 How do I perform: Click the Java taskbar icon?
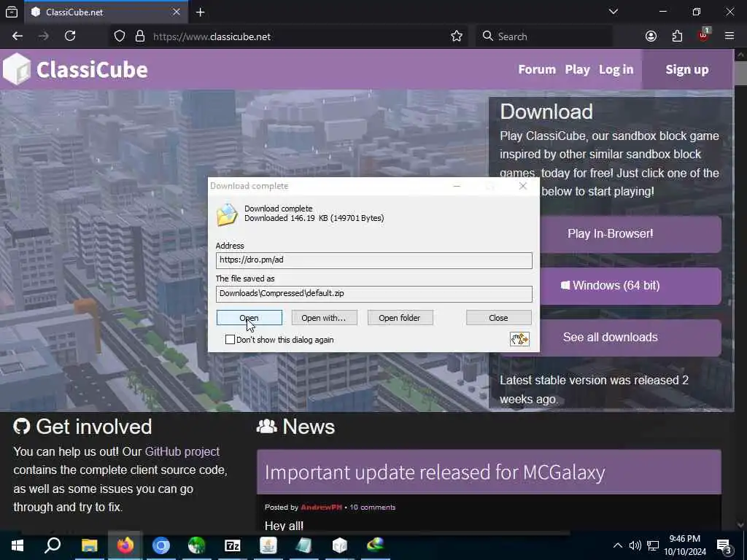pos(268,545)
